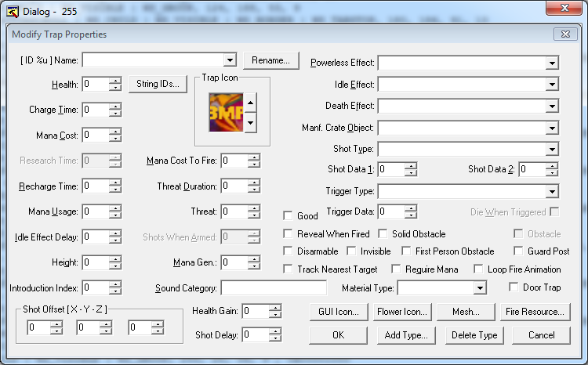Image resolution: width=588 pixels, height=365 pixels.
Task: Expand the Death Effect dropdown
Action: tap(552, 106)
